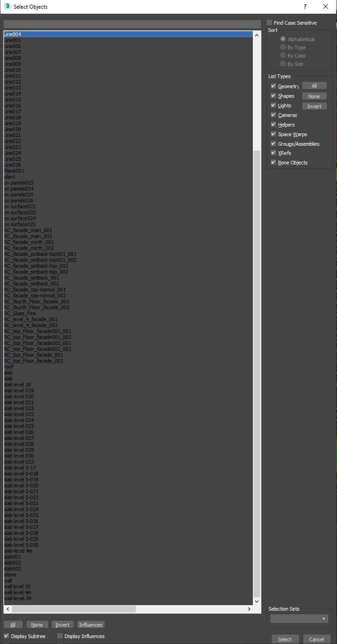Uncheck XRefs list type

273,153
